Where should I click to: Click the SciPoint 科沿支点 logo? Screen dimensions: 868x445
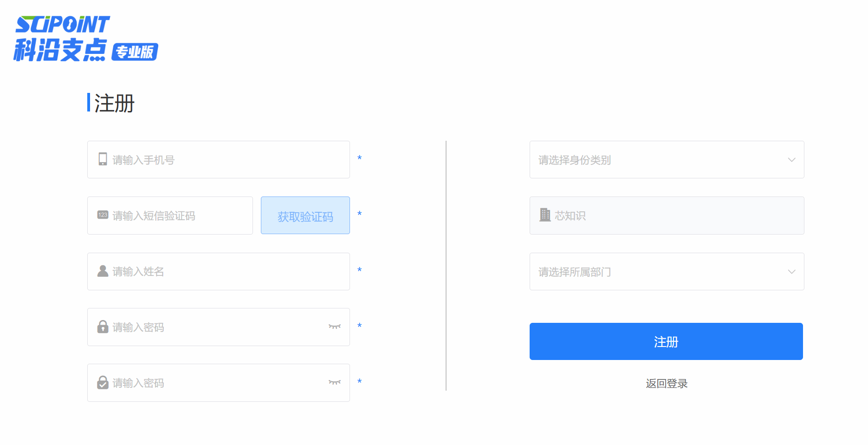pos(62,39)
